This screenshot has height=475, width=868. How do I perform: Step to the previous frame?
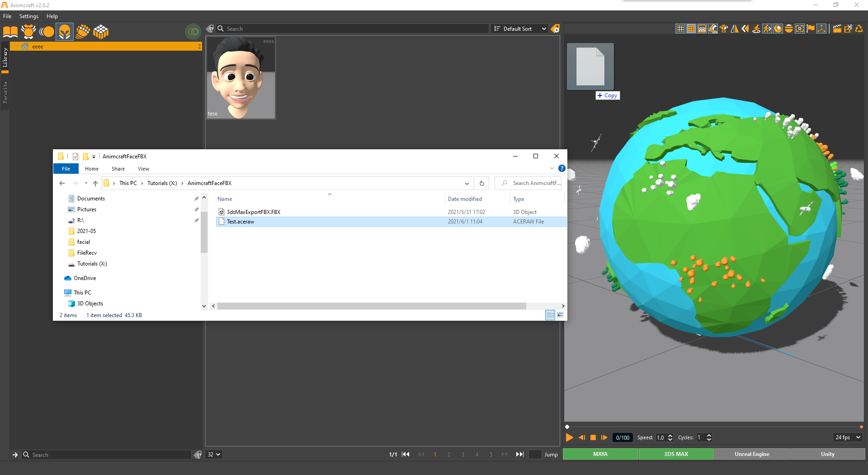tap(582, 437)
